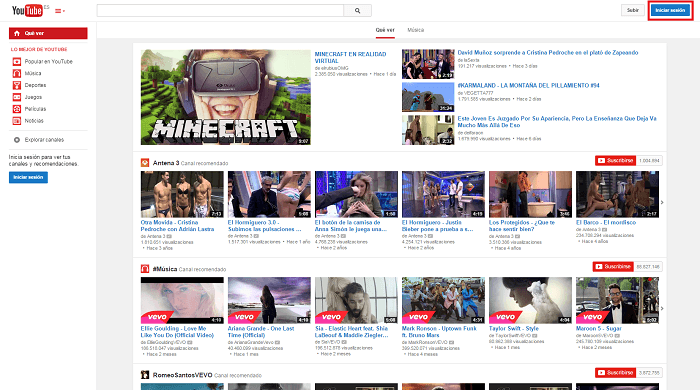Screen dimensions: 700x390
Task: Open the El Hormiguero 3.0 thumbnail
Action: point(269,194)
